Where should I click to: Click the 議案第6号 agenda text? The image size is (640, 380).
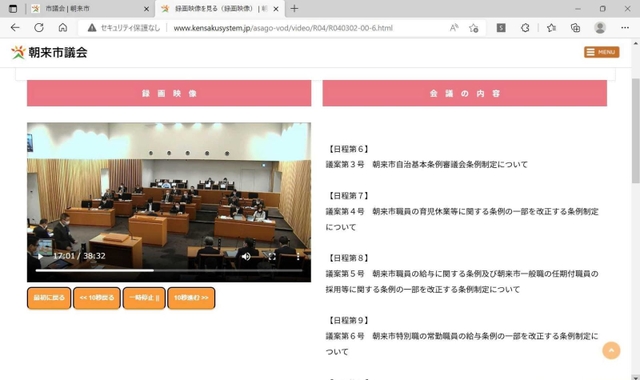pyautogui.click(x=462, y=344)
